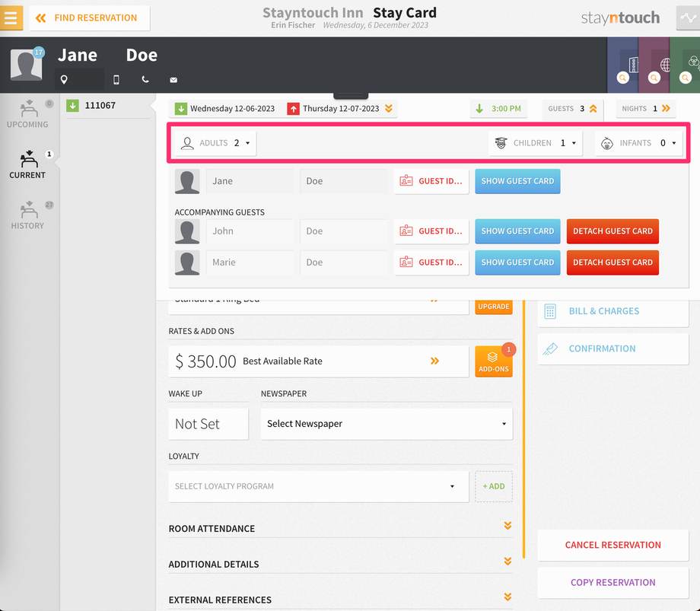Click arrival date Wednesday 12-06-2023
Viewport: 700px width, 611px height.
click(225, 109)
